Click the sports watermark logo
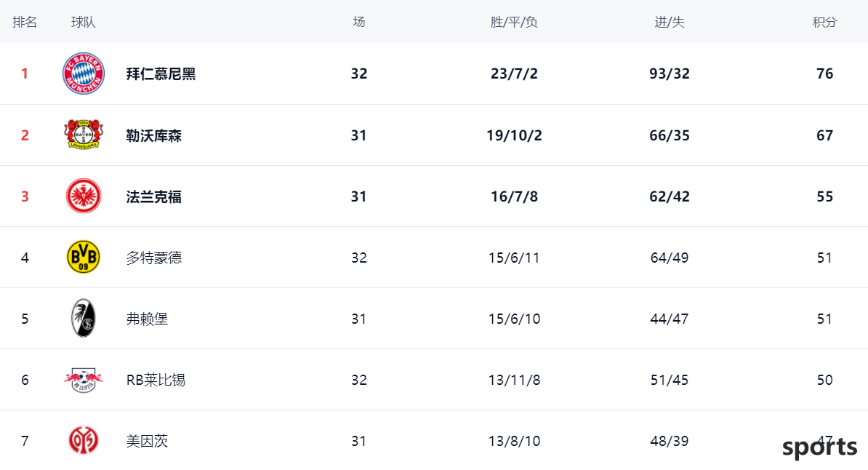 [x=820, y=447]
